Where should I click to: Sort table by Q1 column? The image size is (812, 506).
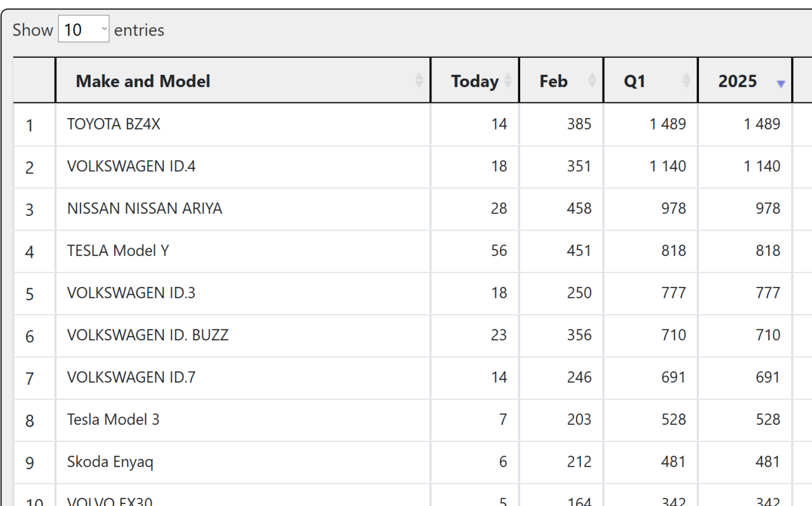point(634,81)
